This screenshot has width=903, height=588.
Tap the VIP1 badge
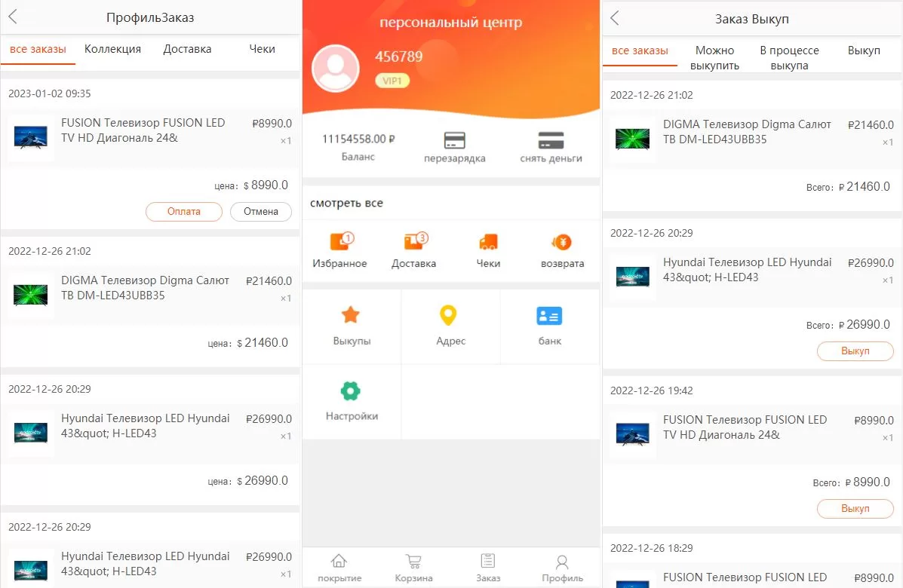(392, 81)
